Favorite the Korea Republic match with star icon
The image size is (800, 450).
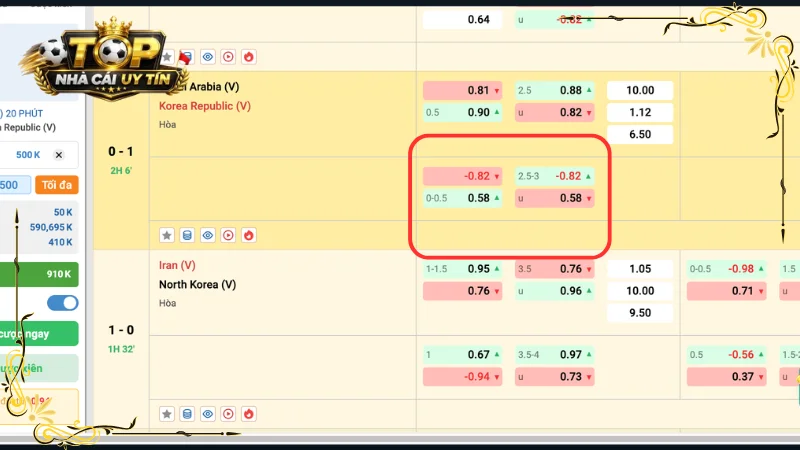pyautogui.click(x=167, y=235)
